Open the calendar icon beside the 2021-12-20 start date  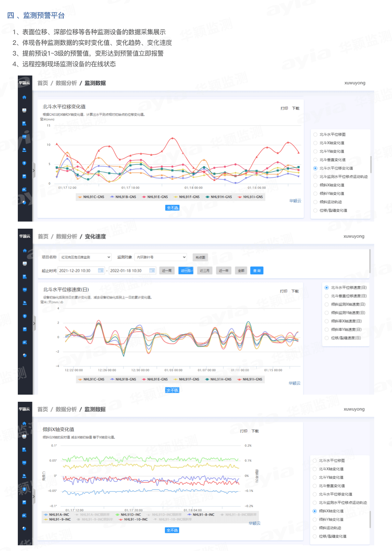coord(101,271)
